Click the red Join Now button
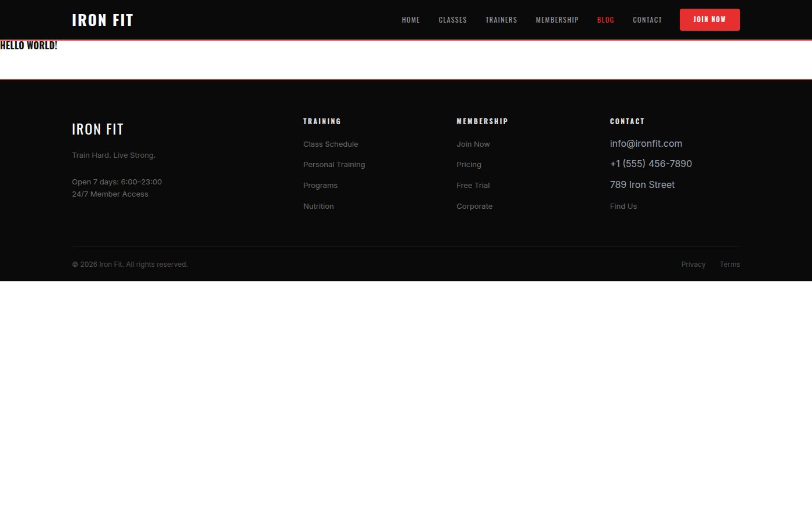This screenshot has width=812, height=522. (709, 20)
